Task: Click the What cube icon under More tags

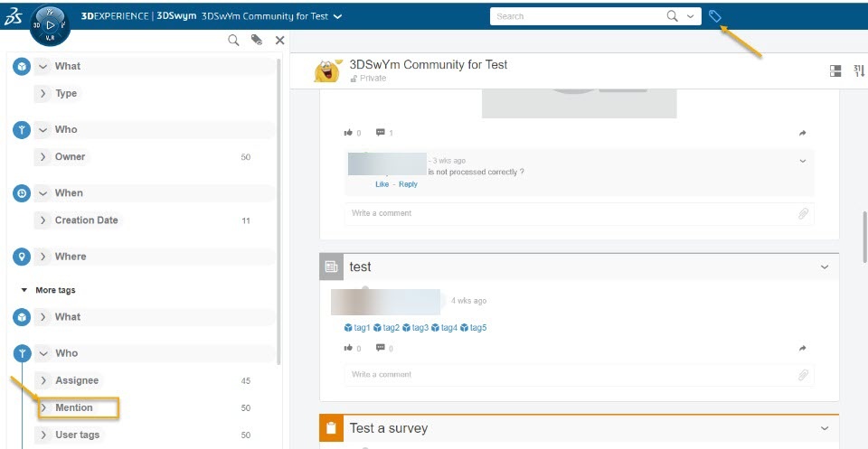Action: (22, 317)
